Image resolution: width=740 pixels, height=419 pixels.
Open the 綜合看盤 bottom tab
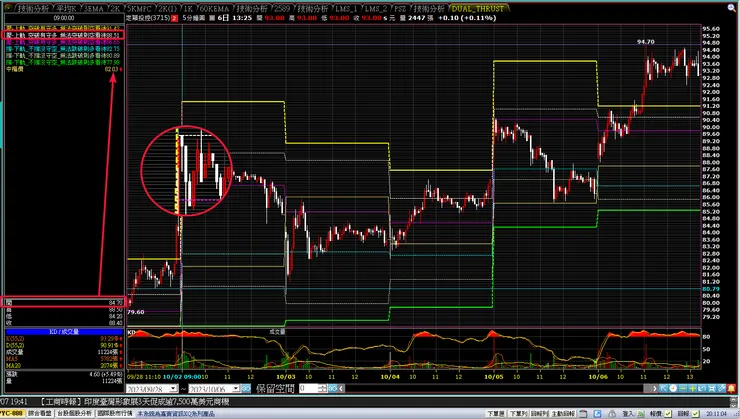[40, 413]
